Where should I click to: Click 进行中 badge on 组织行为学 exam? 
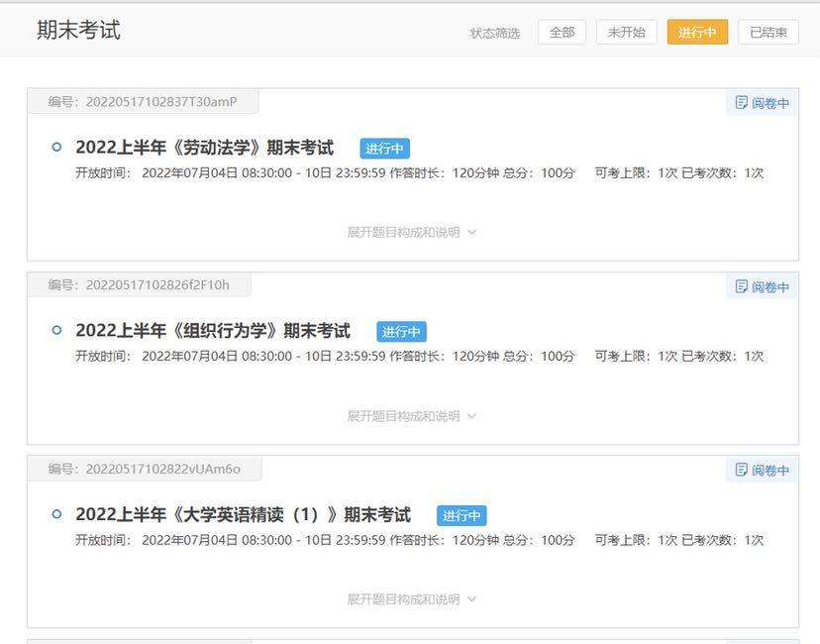401,332
